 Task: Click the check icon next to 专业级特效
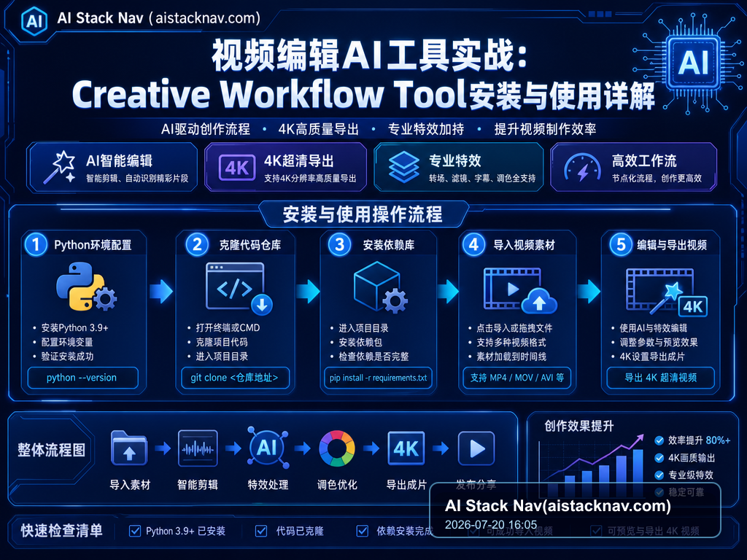pos(659,475)
